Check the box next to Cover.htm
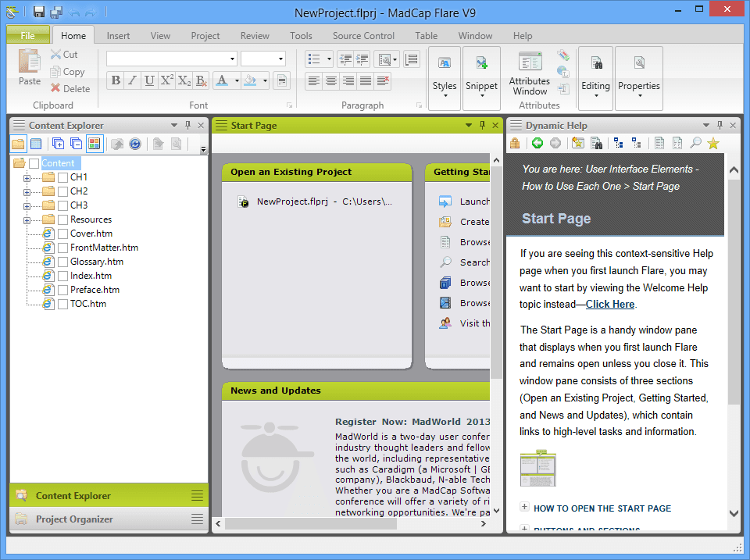The width and height of the screenshot is (750, 560). point(62,234)
